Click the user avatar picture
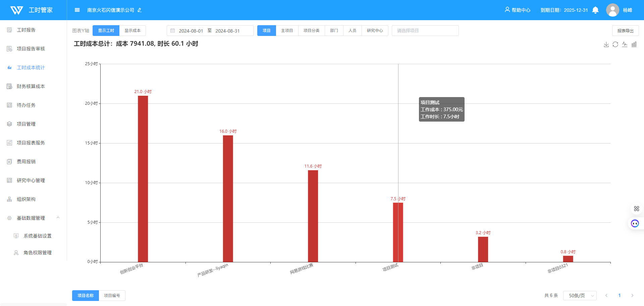The width and height of the screenshot is (644, 306). [612, 10]
